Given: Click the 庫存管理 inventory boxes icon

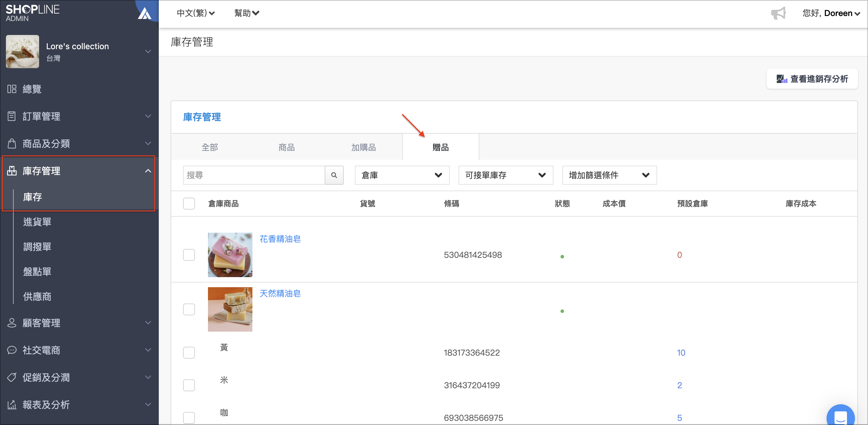Looking at the screenshot, I should point(12,171).
